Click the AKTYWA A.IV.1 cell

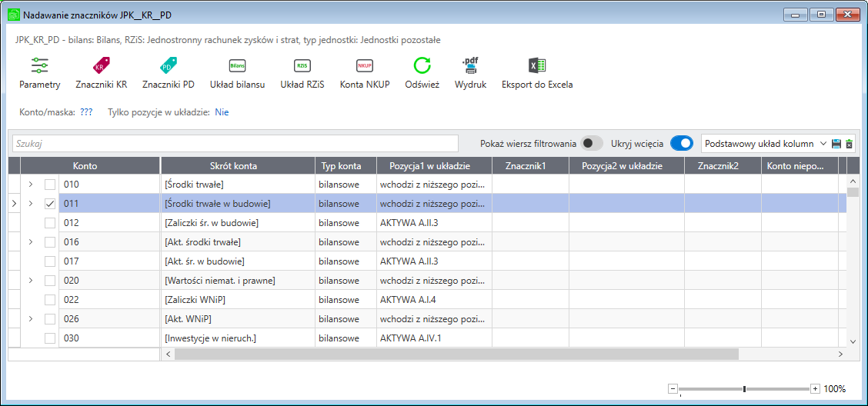[435, 338]
